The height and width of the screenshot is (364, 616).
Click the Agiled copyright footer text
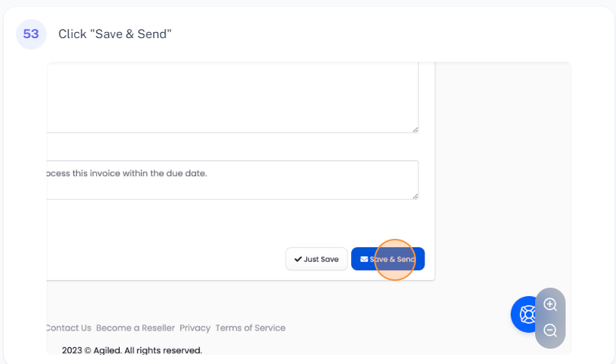pyautogui.click(x=132, y=350)
